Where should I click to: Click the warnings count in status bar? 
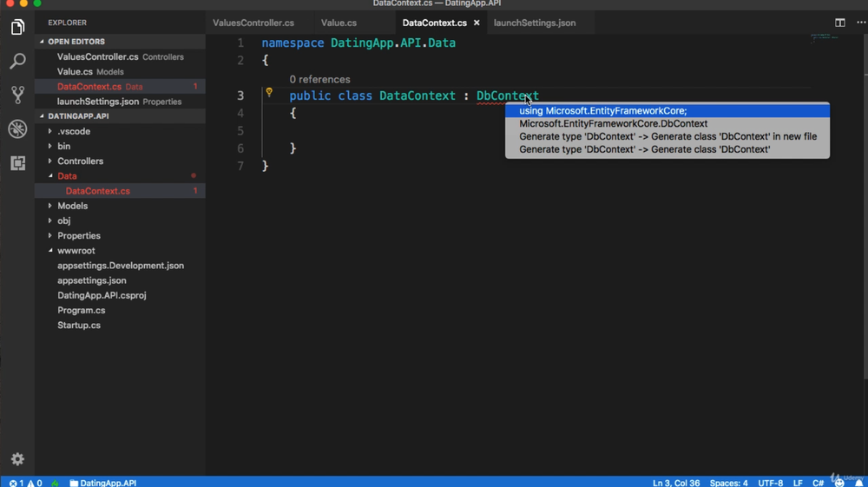pyautogui.click(x=35, y=483)
